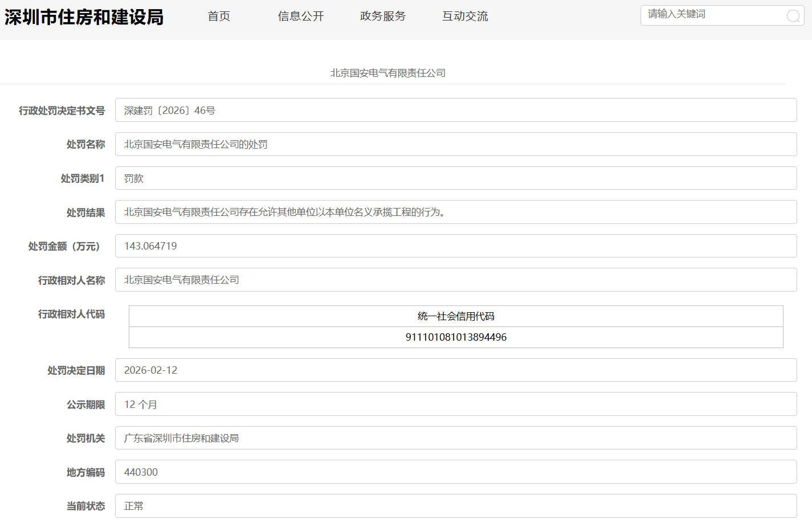Click the 行政相对人名称 field

[x=455, y=280]
